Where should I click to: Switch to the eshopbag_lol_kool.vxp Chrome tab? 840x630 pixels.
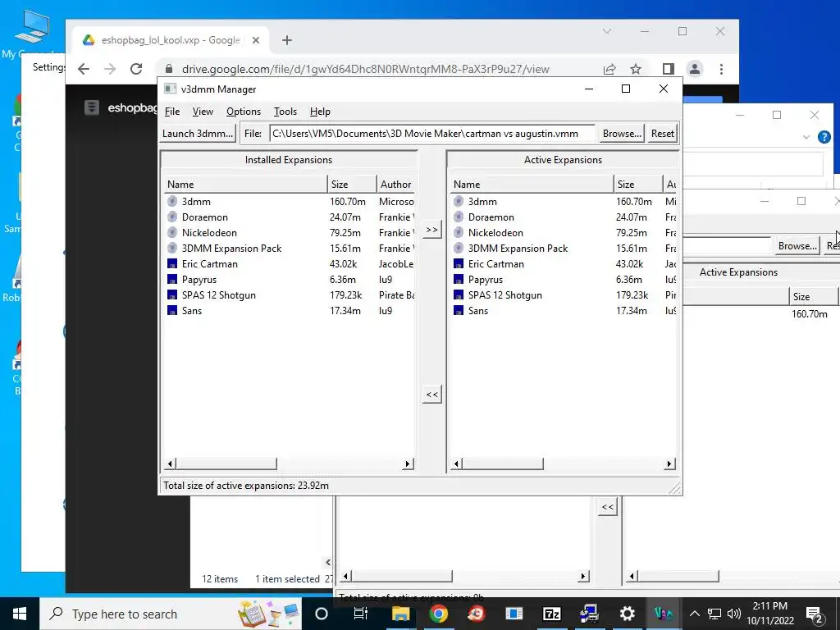click(x=171, y=40)
